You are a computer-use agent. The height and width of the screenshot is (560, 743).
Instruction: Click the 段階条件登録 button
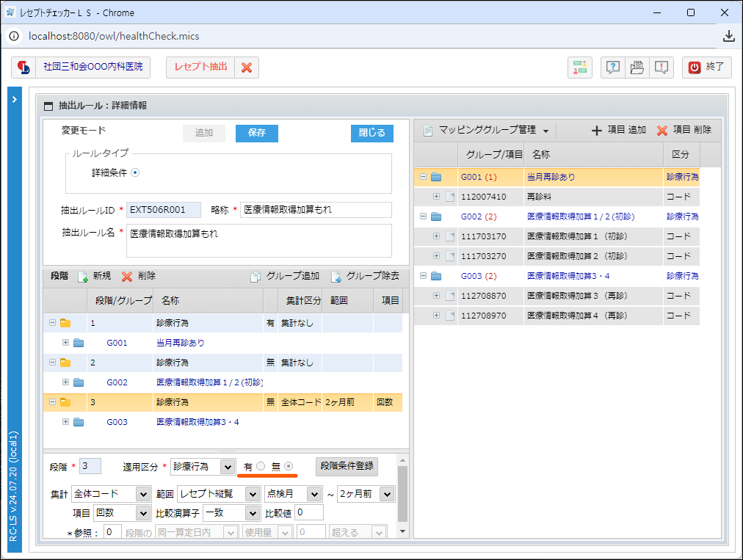[347, 466]
